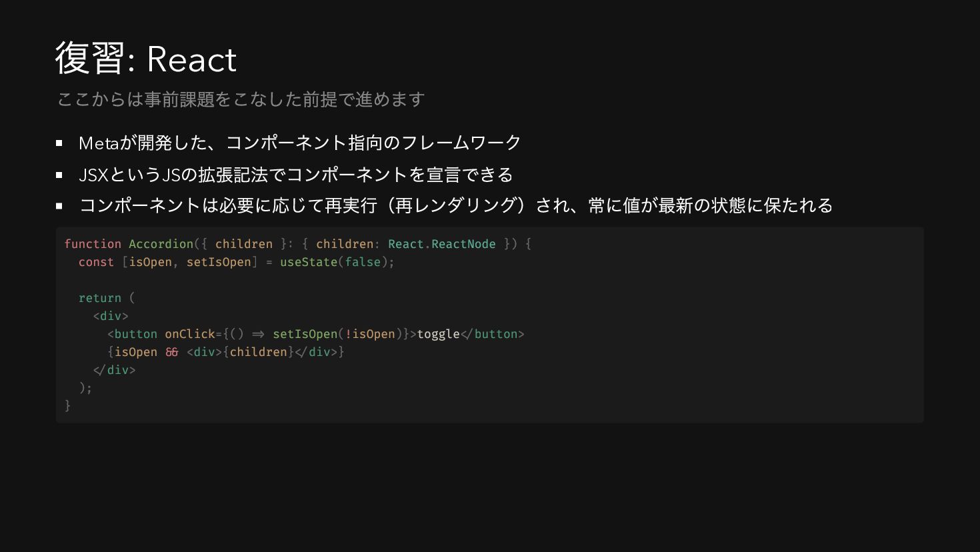
Task: Click the 'useState' call in code
Action: tap(309, 262)
